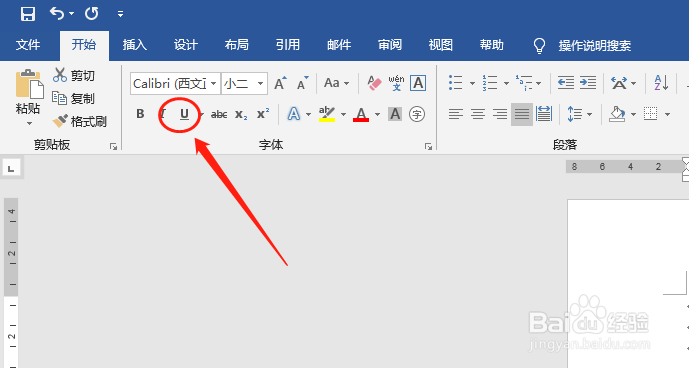
Task: Click the character border A icon
Action: [x=418, y=83]
